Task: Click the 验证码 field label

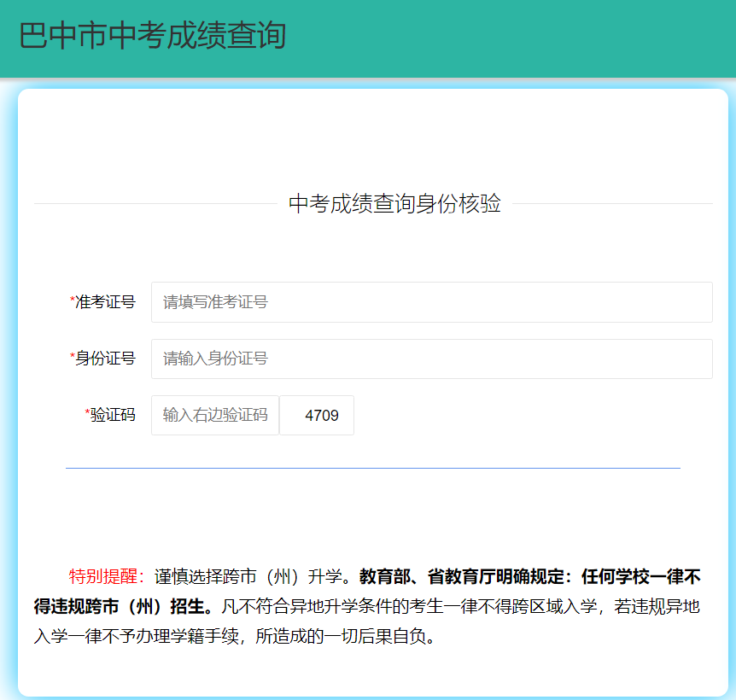Action: point(113,415)
